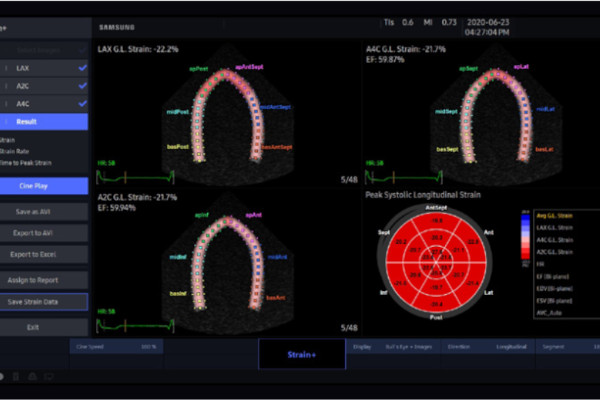Click the Save Strain Data button
The image size is (600, 400).
coord(44,301)
